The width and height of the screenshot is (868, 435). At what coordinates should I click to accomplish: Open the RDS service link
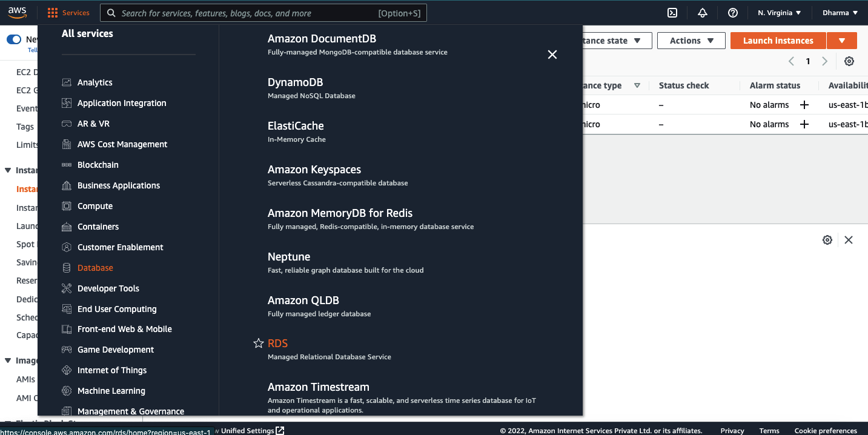(x=277, y=344)
